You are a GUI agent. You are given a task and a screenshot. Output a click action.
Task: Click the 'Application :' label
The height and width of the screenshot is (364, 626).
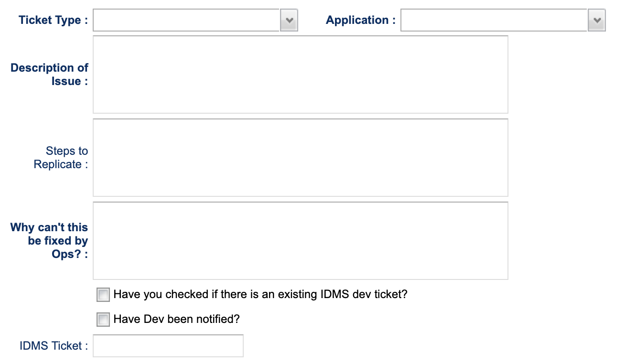pos(360,21)
